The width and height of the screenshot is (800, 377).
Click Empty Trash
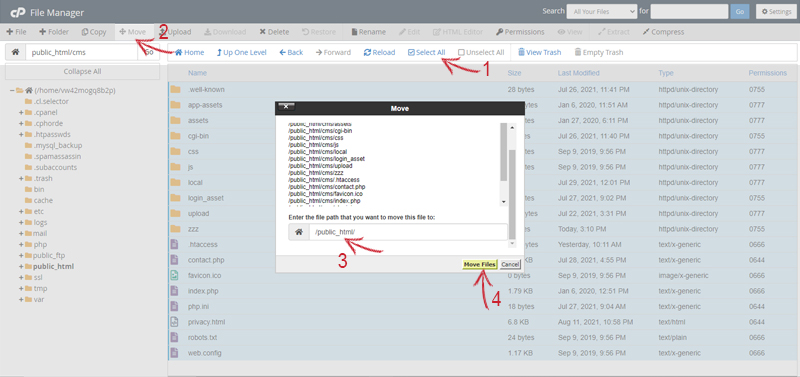click(x=598, y=52)
